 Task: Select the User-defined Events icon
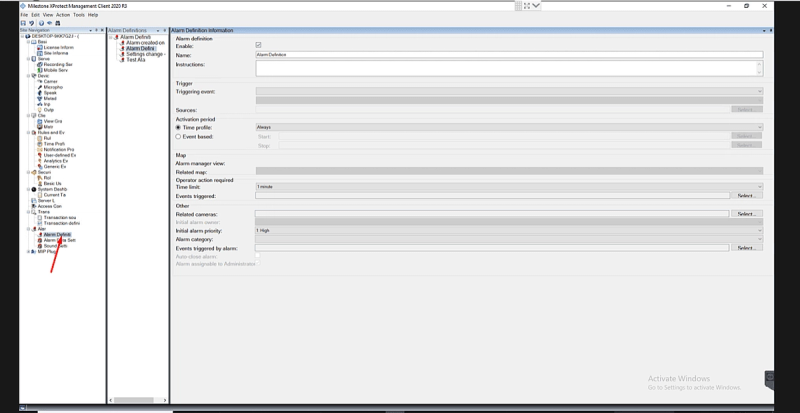(x=40, y=155)
